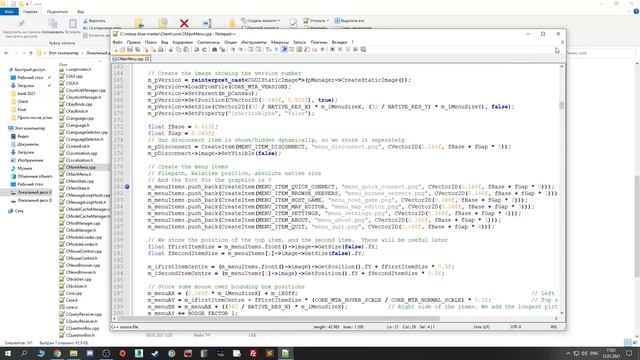Screen dimensions: 640x360
Task: Toggle the highlighted Indent Guide icon
Action: (x=284, y=49)
